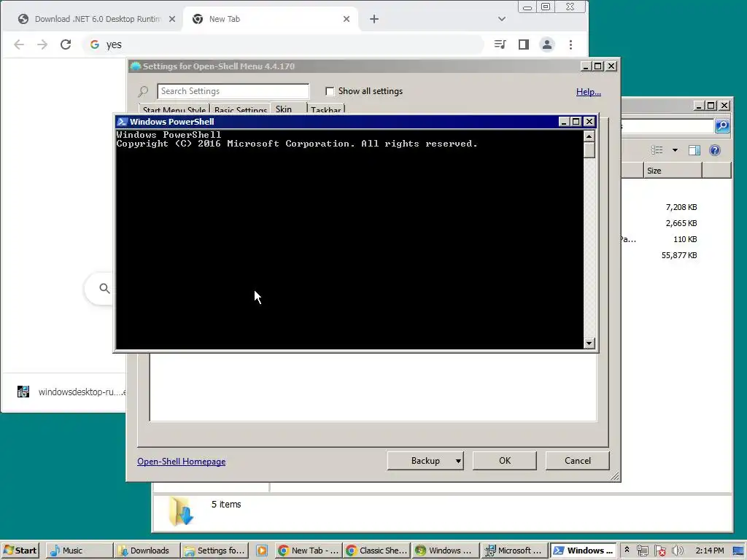The width and height of the screenshot is (747, 560).
Task: Click the Downloads folder icon in details pane
Action: click(181, 511)
